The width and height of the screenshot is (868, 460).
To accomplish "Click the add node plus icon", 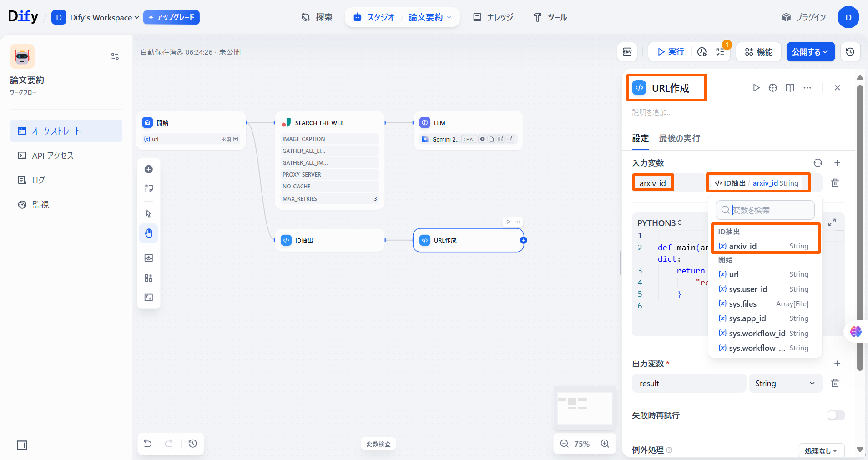I will (x=149, y=169).
